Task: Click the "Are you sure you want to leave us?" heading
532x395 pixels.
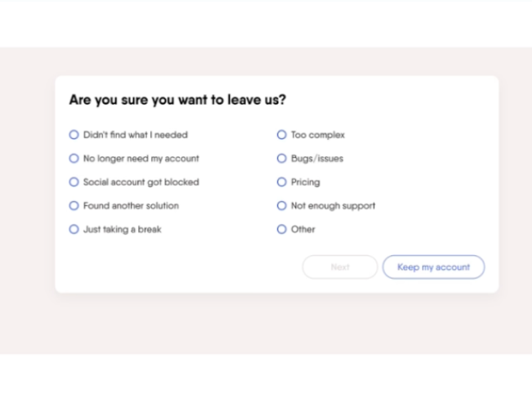Action: point(177,101)
